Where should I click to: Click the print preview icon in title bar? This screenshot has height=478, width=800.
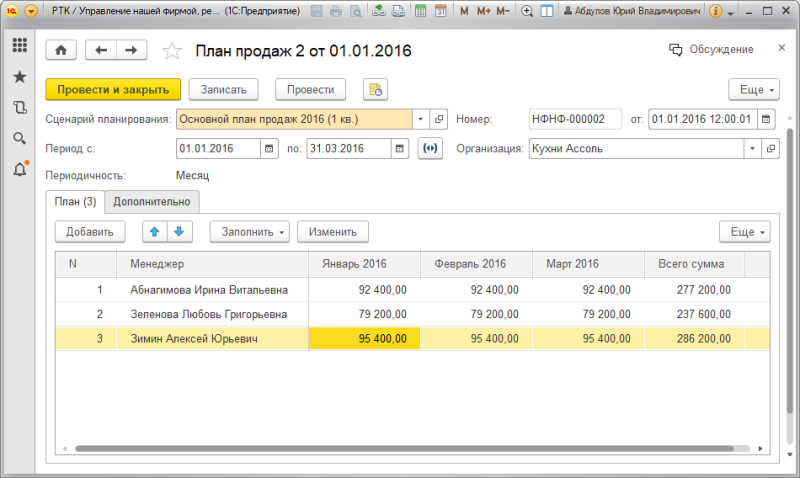(356, 11)
